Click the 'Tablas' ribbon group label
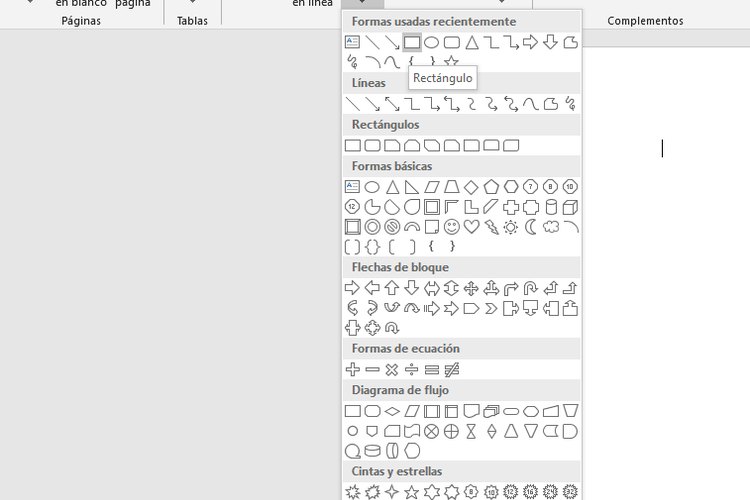750x500 pixels. (192, 21)
